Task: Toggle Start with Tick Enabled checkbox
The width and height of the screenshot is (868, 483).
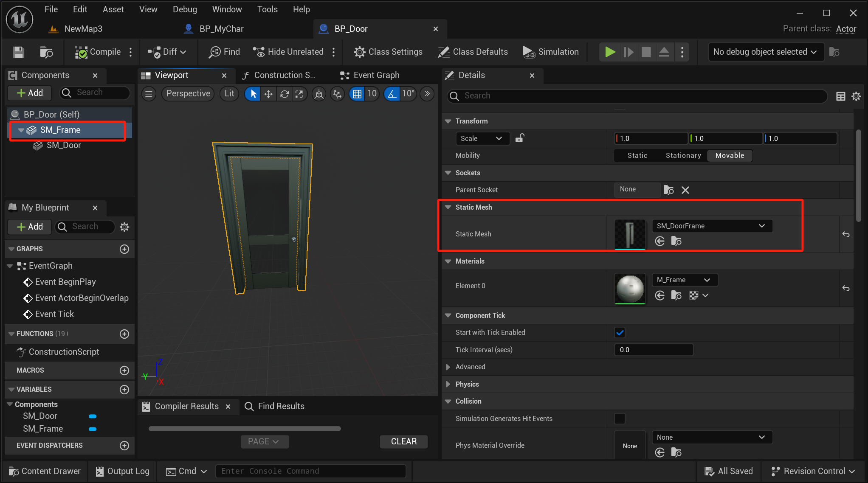Action: [x=620, y=332]
